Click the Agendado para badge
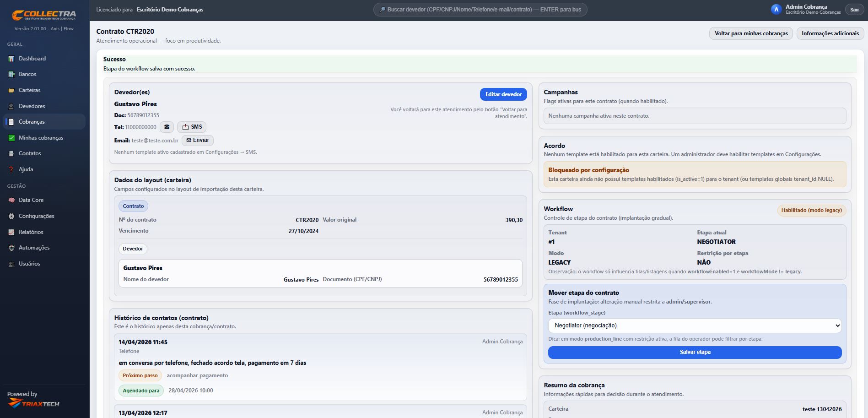 click(141, 391)
